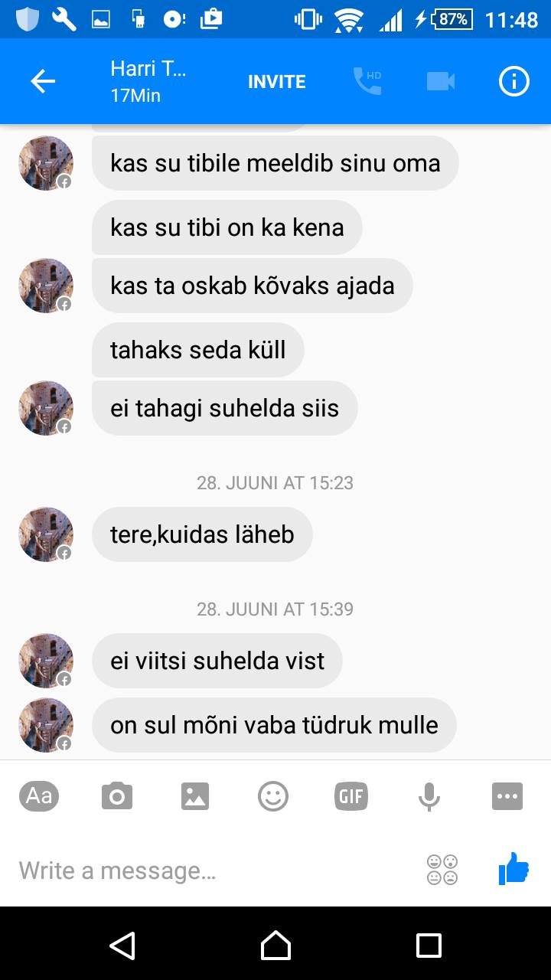This screenshot has width=551, height=980.
Task: Toggle text keyboard with Aa button
Action: click(39, 796)
